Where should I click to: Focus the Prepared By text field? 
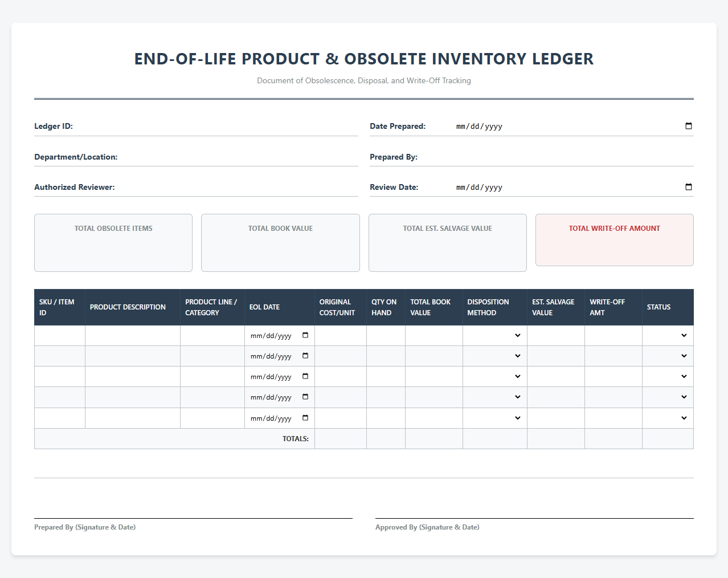574,157
